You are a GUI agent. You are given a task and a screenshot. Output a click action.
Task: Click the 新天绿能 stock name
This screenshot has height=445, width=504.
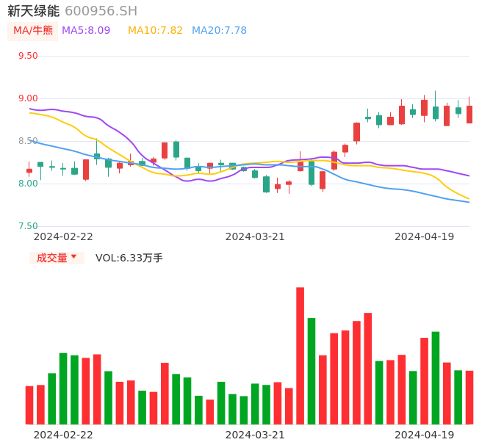33,11
